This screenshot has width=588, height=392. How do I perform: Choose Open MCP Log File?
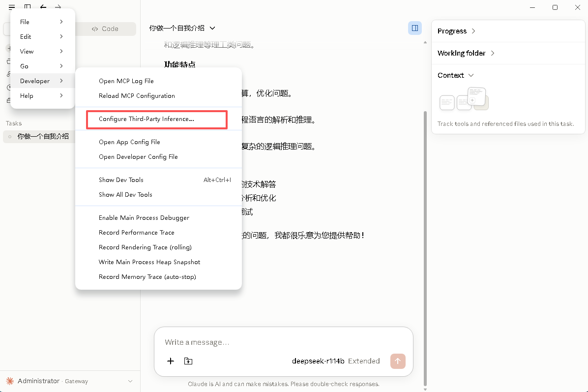click(158, 81)
